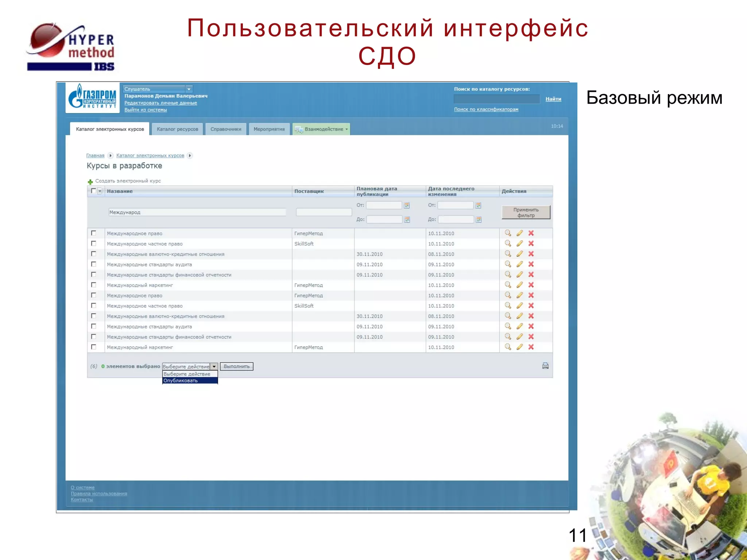This screenshot has height=560, width=747.
Task: Click 'Выйти из системы' to log out
Action: coord(146,110)
